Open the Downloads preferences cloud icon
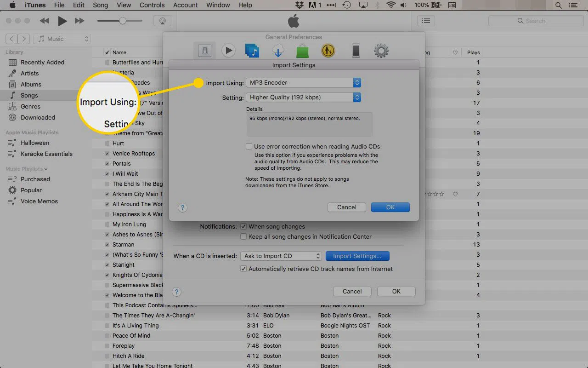This screenshot has width=588, height=368. click(277, 51)
